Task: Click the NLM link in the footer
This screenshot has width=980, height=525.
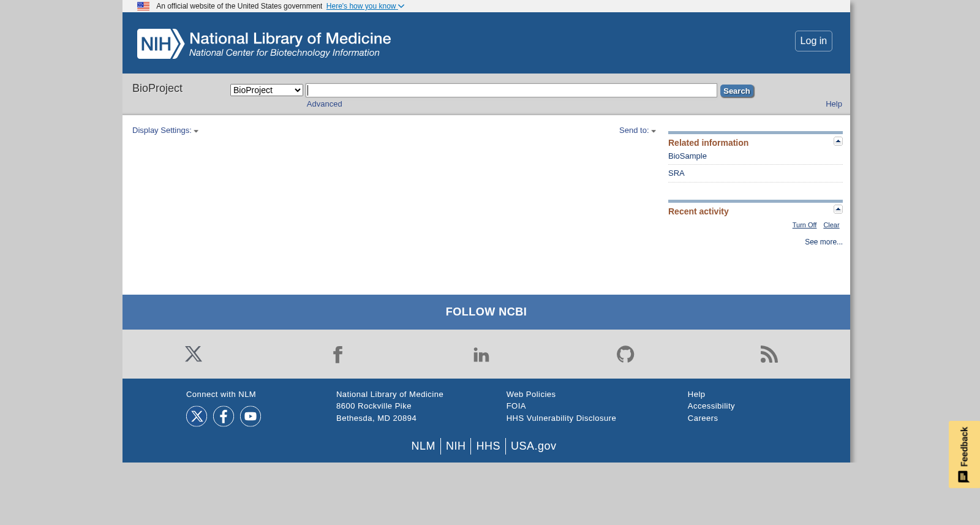Action: point(423,446)
